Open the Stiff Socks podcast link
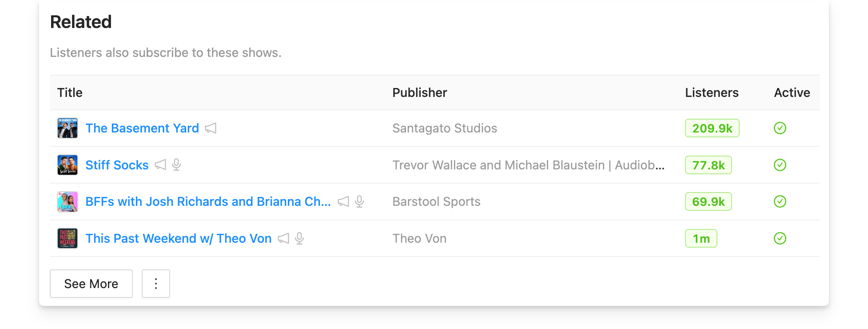The height and width of the screenshot is (329, 868). pyautogui.click(x=117, y=165)
